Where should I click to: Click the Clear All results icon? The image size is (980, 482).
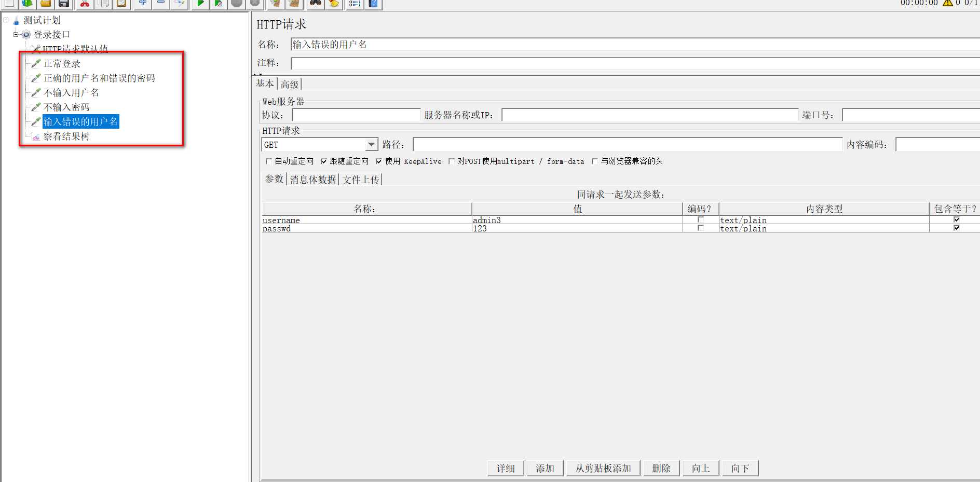pos(294,3)
